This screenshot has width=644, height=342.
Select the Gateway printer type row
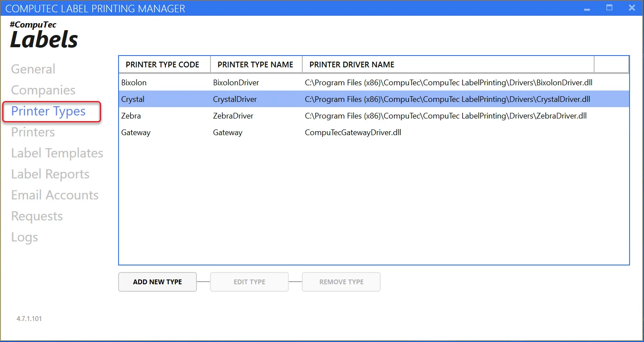136,133
